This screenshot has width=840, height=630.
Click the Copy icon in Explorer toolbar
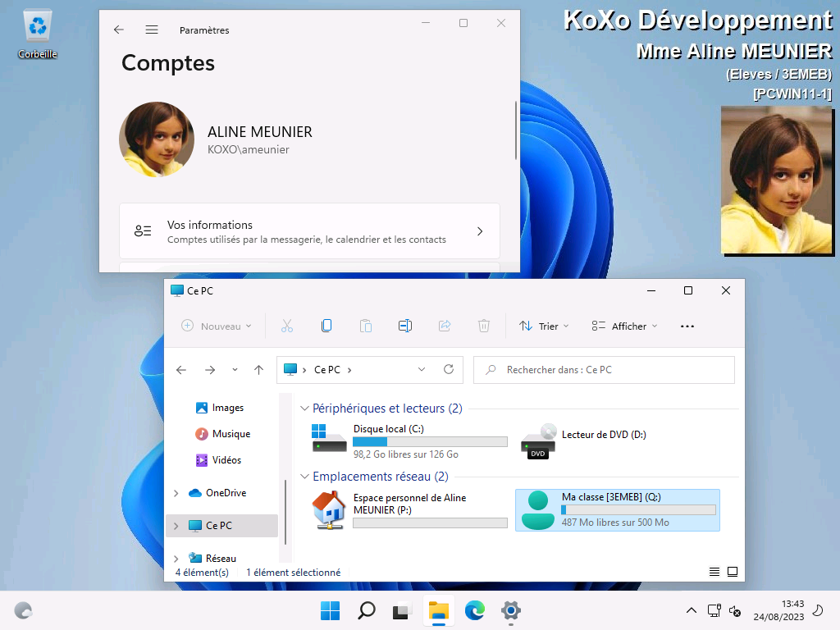[326, 326]
